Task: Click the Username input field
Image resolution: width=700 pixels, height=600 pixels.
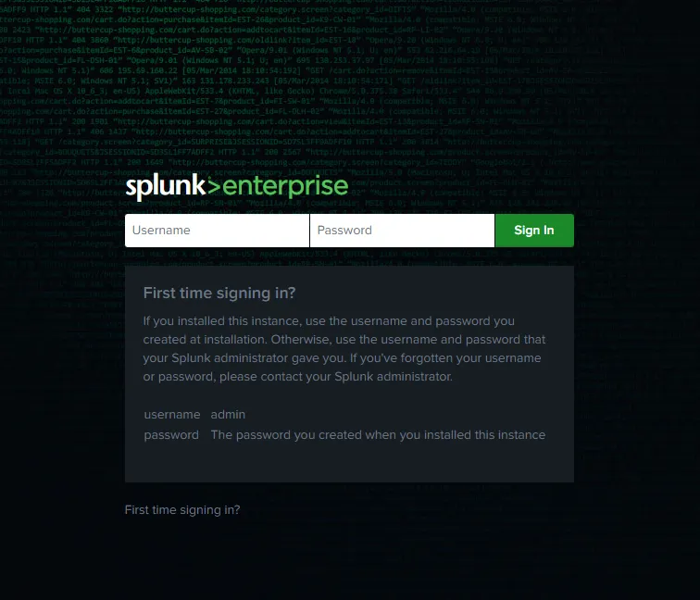Action: tap(217, 231)
